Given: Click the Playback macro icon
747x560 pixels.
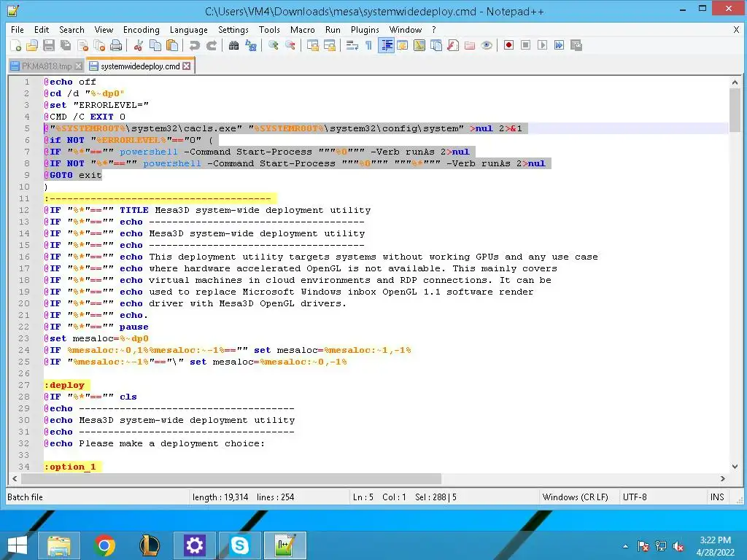Looking at the screenshot, I should point(542,45).
